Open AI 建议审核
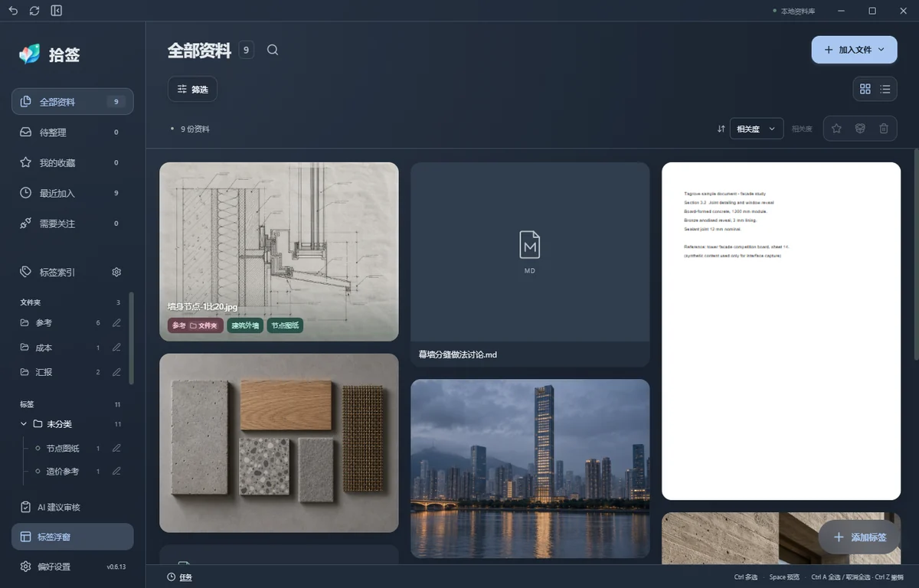This screenshot has height=588, width=919. pos(73,507)
